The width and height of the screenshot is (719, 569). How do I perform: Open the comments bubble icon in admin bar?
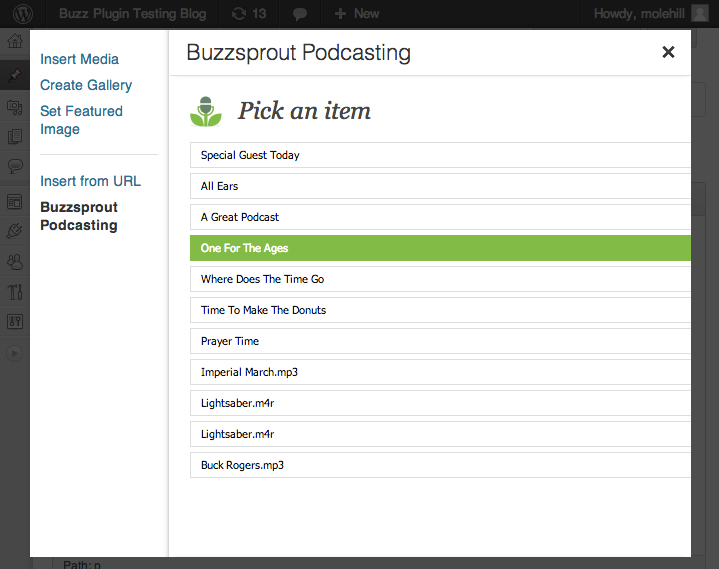(x=300, y=14)
